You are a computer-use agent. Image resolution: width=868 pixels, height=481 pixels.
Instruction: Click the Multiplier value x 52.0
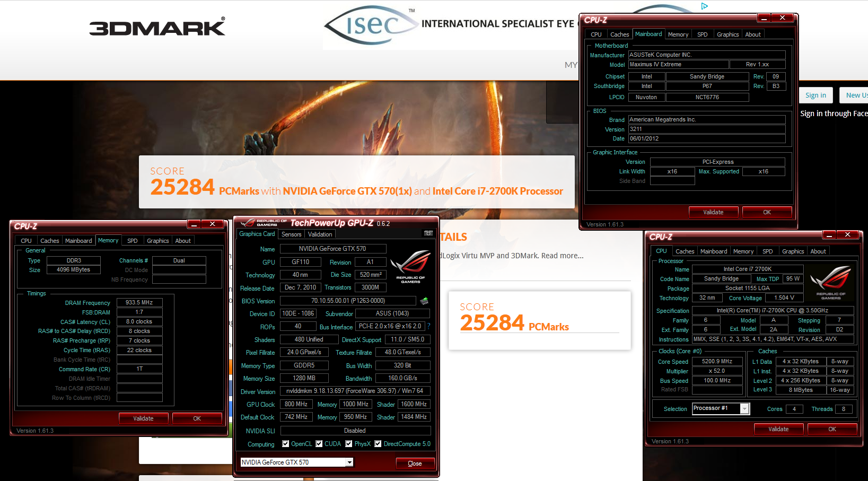coord(717,371)
